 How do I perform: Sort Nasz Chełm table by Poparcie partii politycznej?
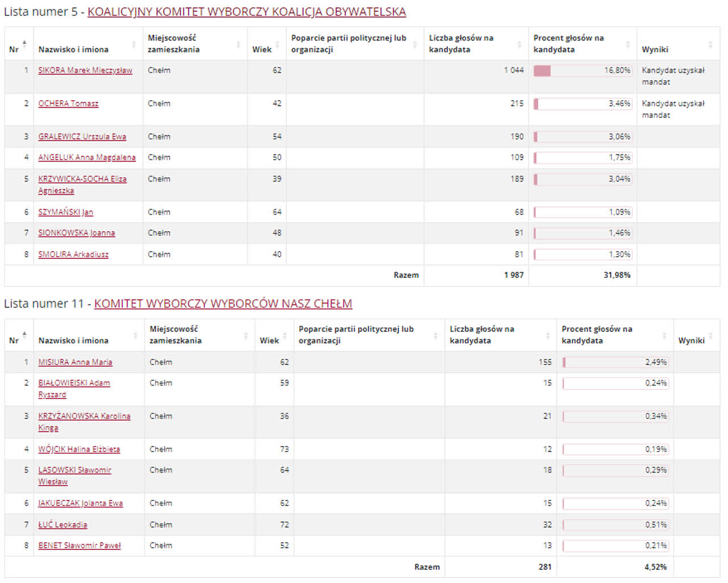pyautogui.click(x=435, y=335)
